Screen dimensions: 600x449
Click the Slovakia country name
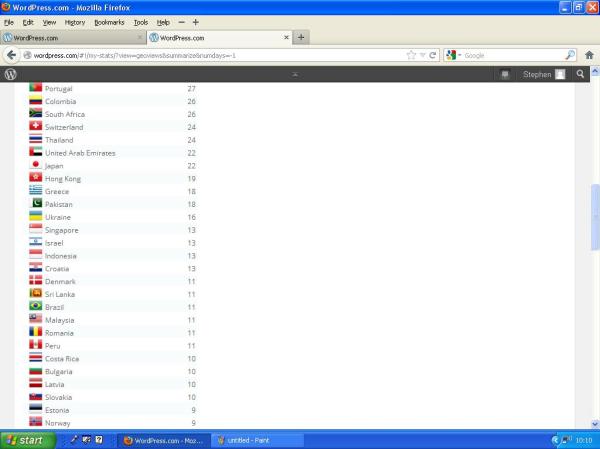coord(59,397)
